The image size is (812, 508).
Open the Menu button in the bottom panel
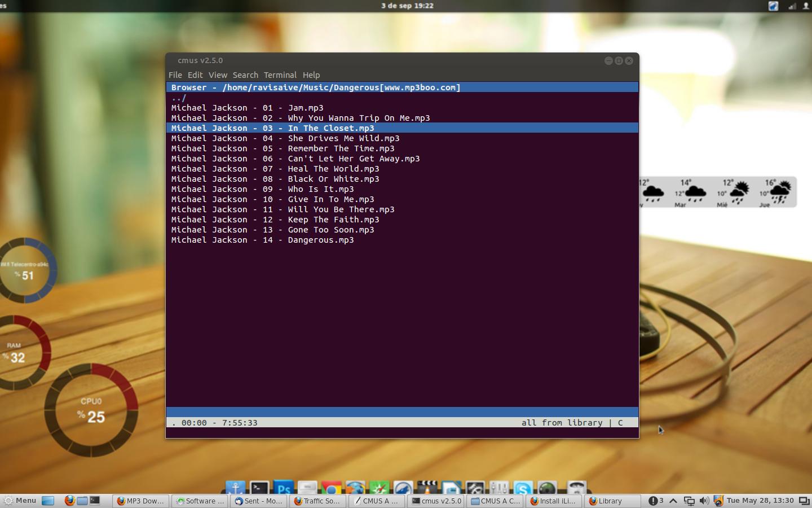[x=20, y=501]
